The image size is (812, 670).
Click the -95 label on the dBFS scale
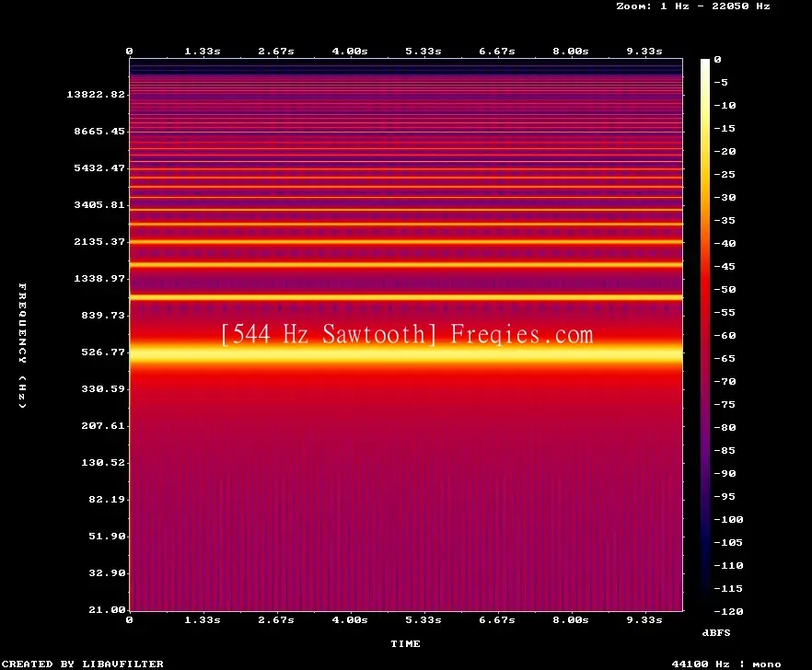coord(725,497)
